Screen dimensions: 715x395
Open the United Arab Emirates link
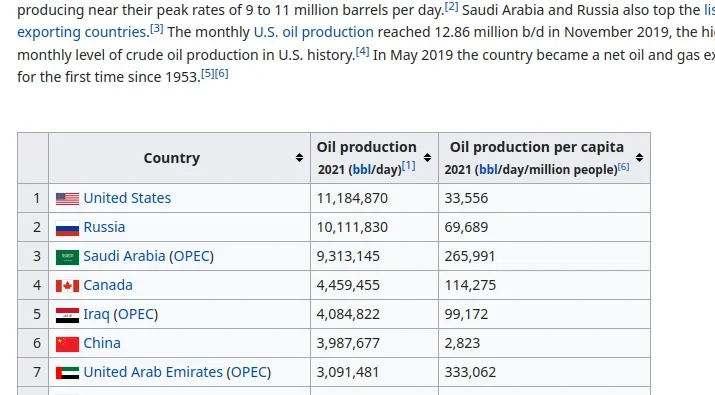point(153,372)
